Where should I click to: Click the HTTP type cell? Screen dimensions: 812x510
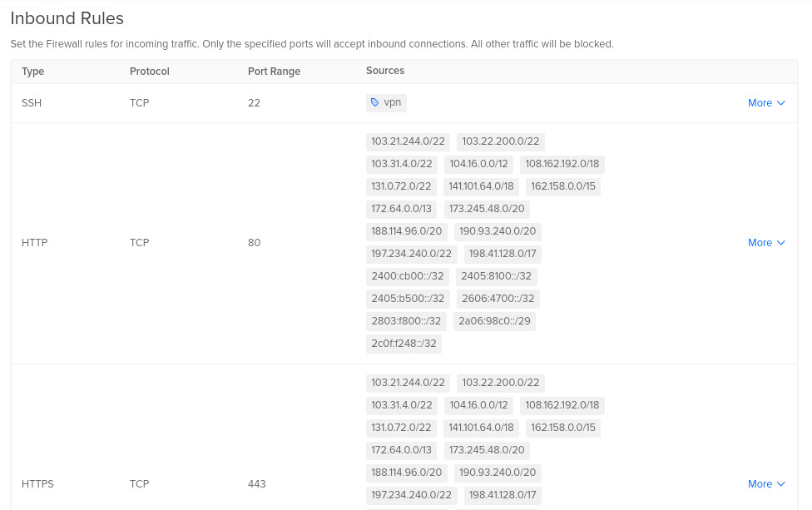pyautogui.click(x=35, y=243)
